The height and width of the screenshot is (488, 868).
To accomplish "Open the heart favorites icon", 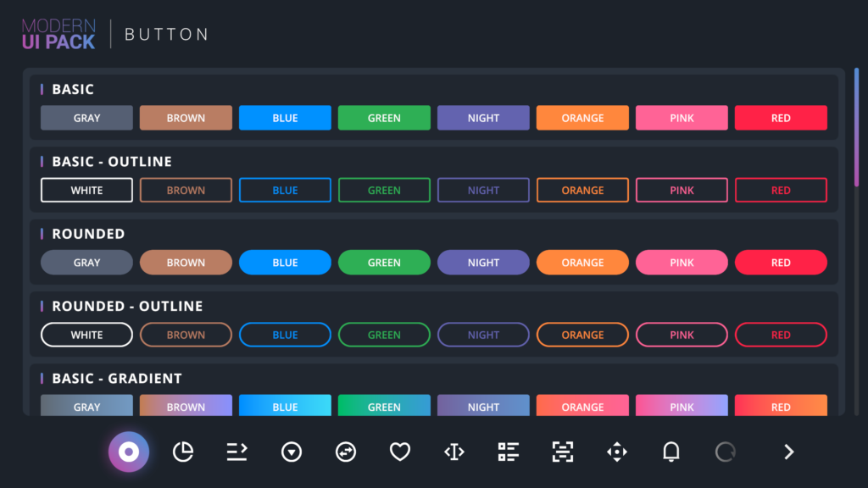I will [400, 452].
